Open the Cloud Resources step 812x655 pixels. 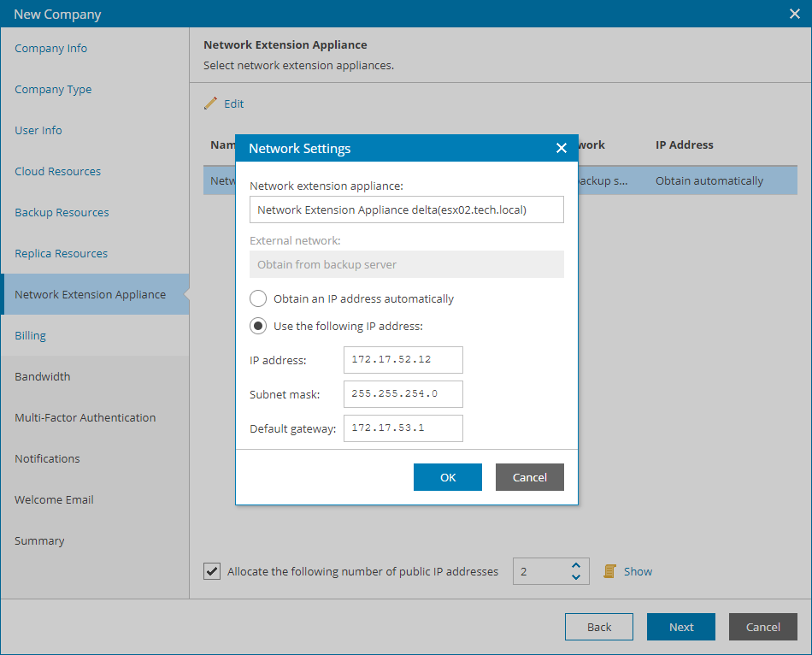[57, 172]
